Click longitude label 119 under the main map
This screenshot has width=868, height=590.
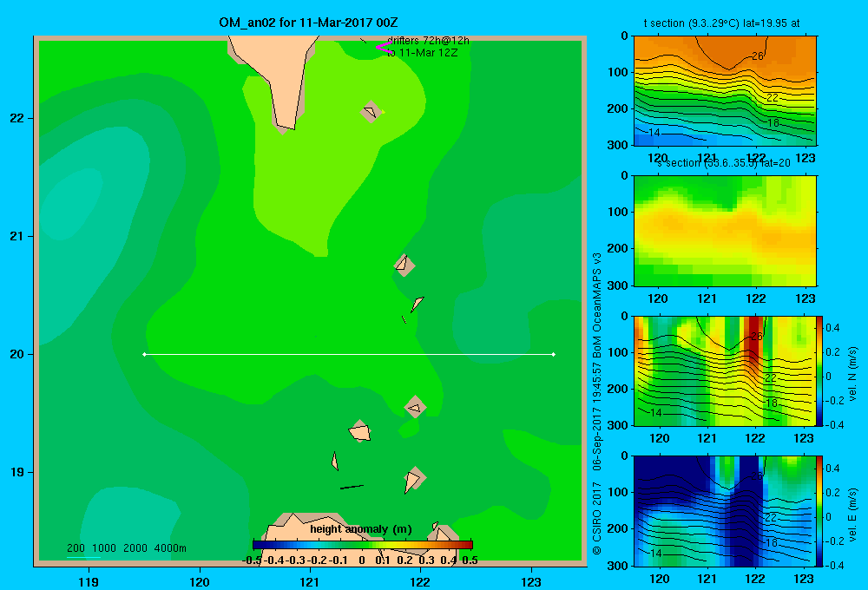point(89,581)
